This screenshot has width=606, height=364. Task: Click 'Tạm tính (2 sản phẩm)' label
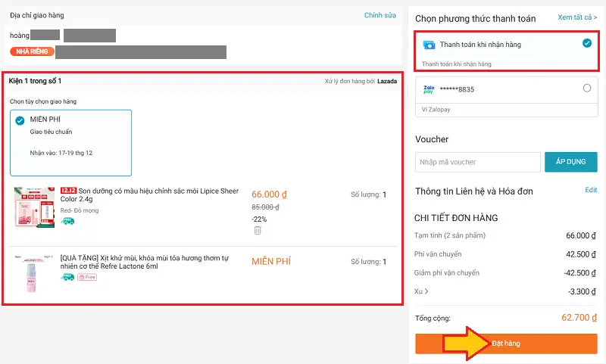450,235
